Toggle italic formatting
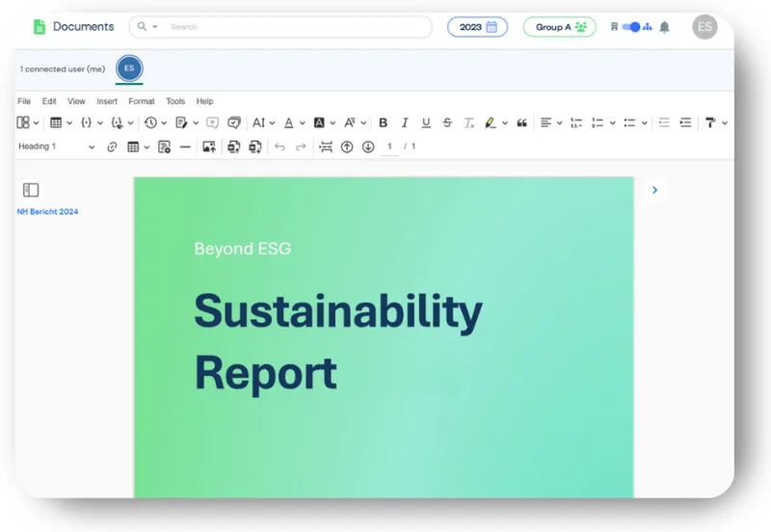 [x=405, y=122]
